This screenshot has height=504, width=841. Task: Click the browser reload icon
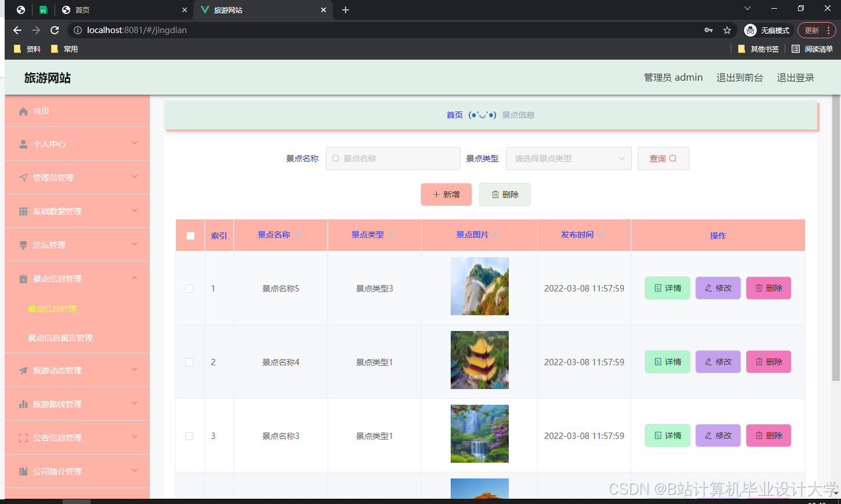55,30
